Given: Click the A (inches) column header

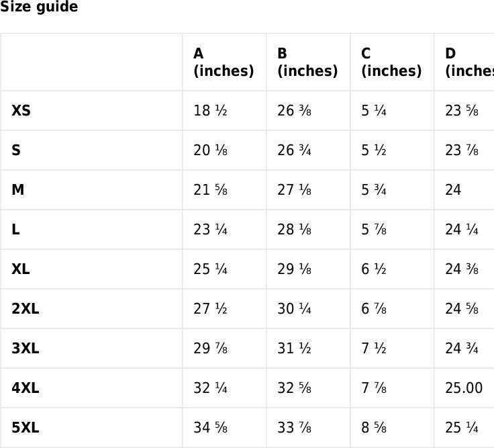Looking at the screenshot, I should point(224,62).
